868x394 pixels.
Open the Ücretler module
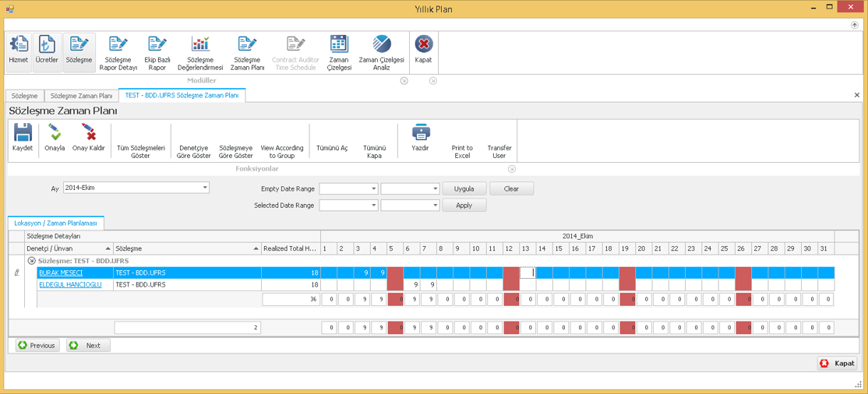point(47,51)
